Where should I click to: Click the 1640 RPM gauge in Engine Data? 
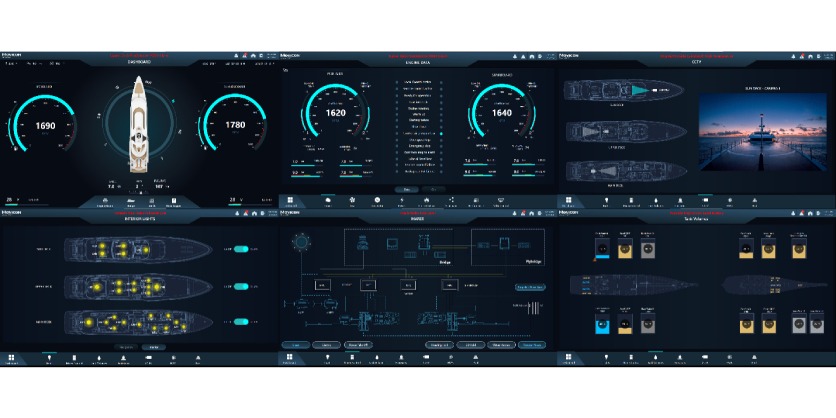[501, 112]
